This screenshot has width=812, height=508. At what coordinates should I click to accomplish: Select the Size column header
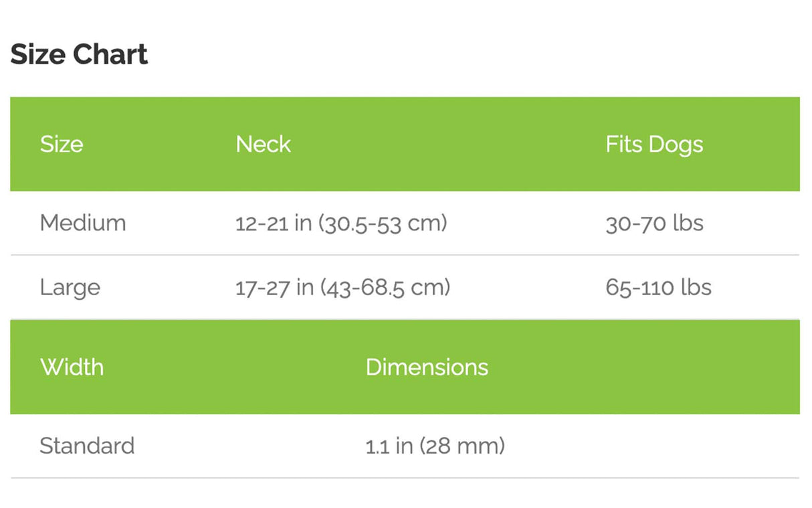click(x=62, y=144)
